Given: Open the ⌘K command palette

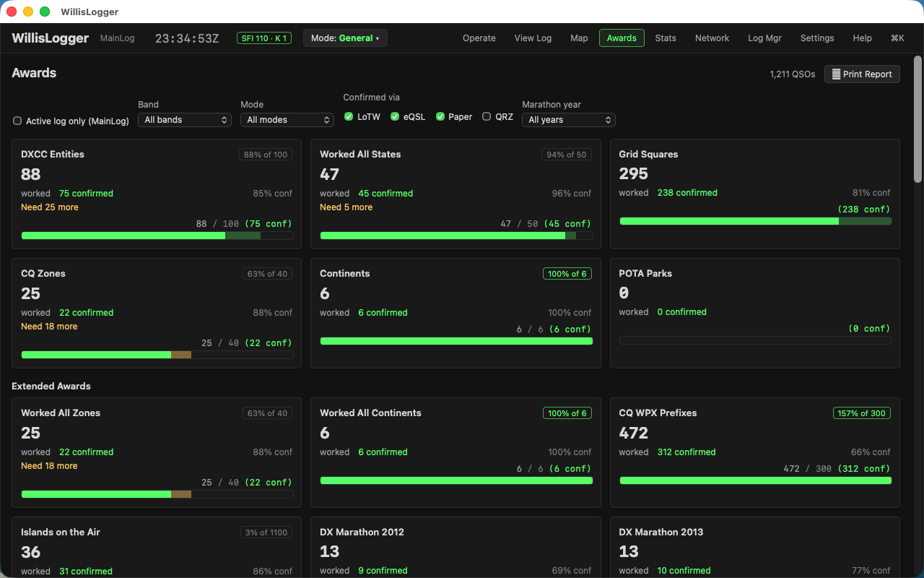Looking at the screenshot, I should click(897, 38).
